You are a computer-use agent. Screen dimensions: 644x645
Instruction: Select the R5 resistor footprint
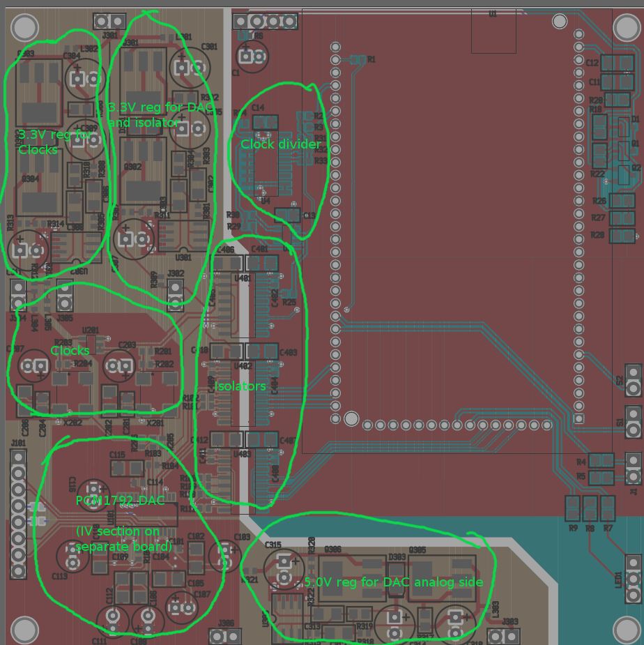pyautogui.click(x=601, y=478)
